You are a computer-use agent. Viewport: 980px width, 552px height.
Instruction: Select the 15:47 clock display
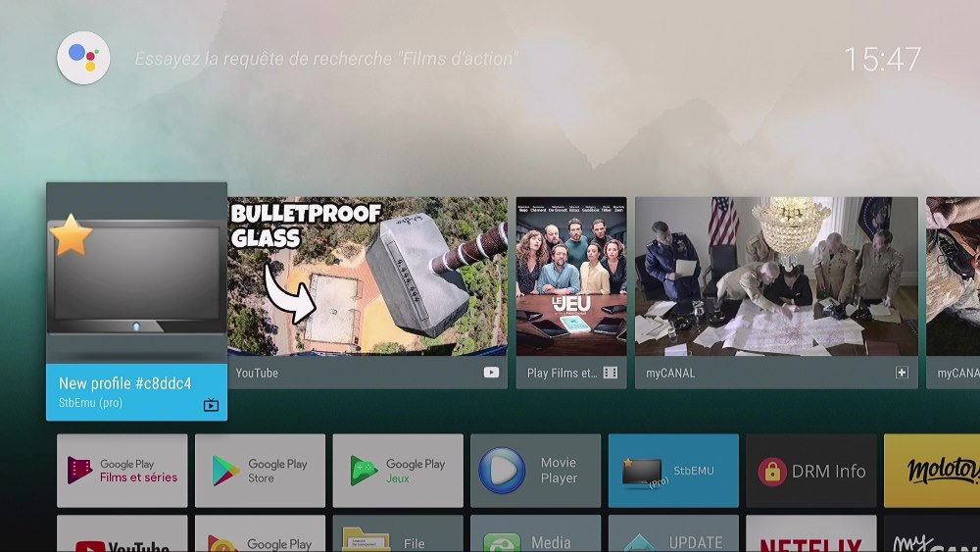(882, 60)
